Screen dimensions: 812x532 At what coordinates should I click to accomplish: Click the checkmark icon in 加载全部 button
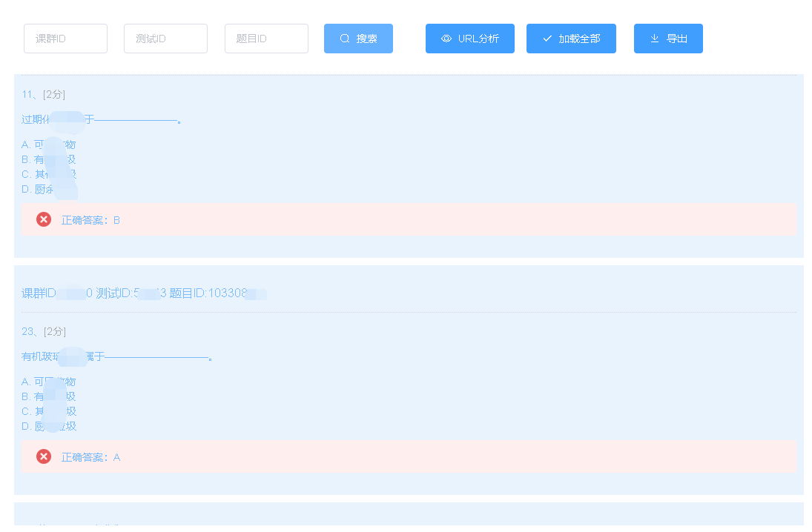pyautogui.click(x=547, y=39)
